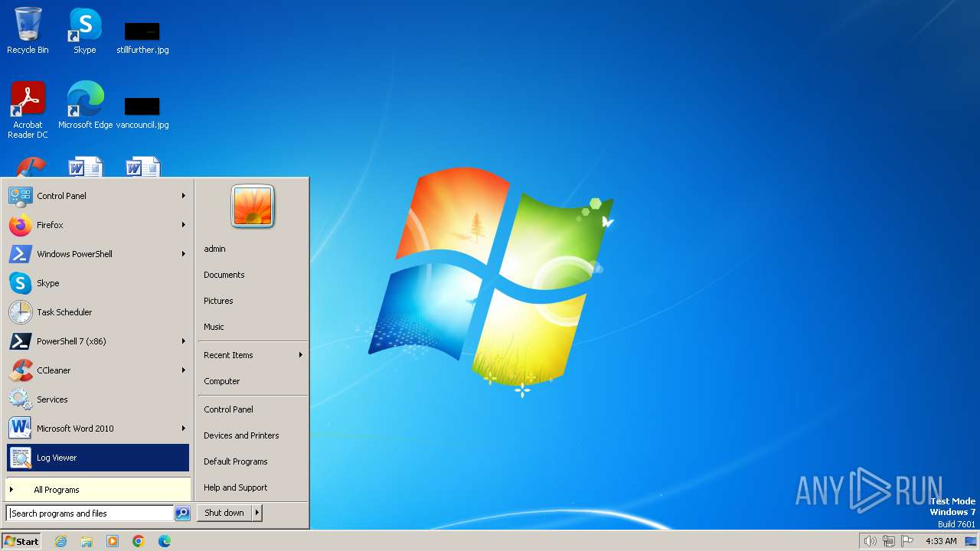Expand the CCleaner jump list arrow
This screenshot has height=551, width=980.
[x=184, y=370]
